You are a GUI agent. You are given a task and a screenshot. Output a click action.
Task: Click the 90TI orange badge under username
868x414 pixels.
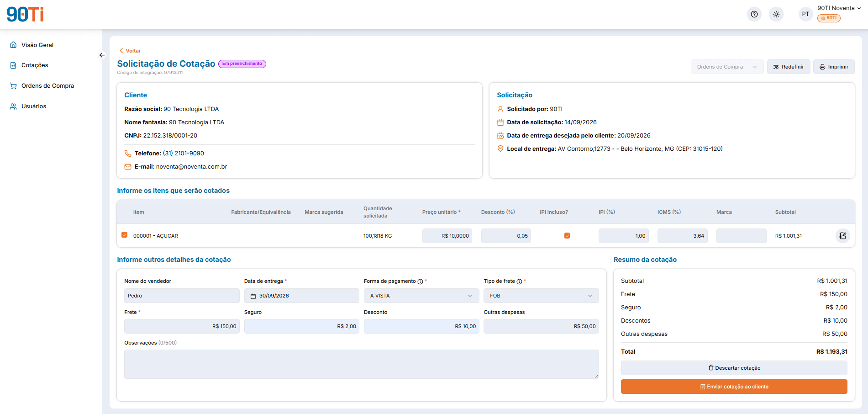tap(829, 18)
